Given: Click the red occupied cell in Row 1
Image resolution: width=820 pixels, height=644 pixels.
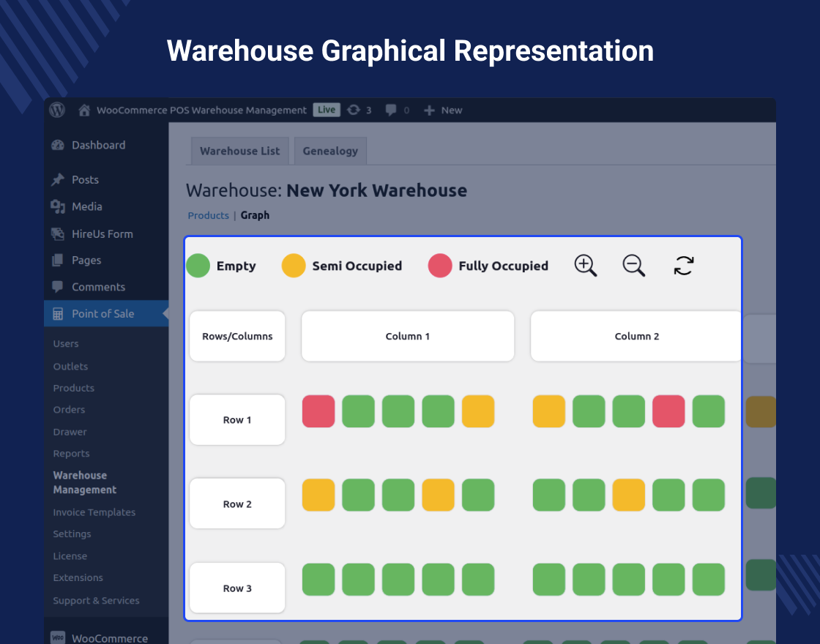Looking at the screenshot, I should point(318,411).
